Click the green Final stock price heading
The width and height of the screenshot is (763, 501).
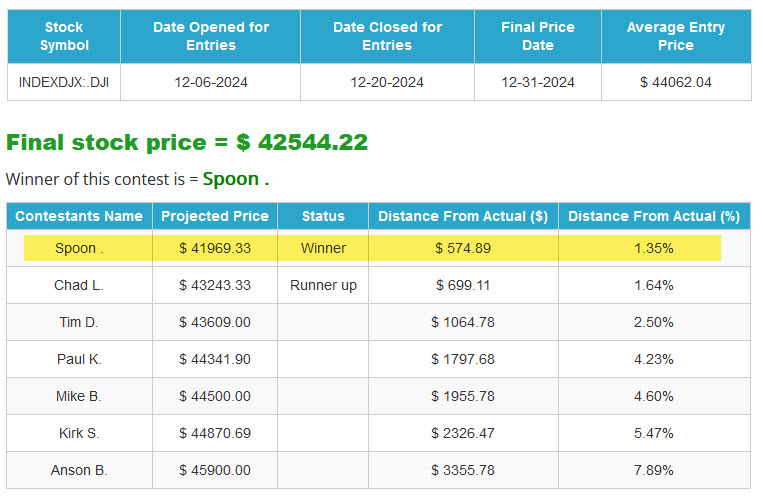(187, 143)
